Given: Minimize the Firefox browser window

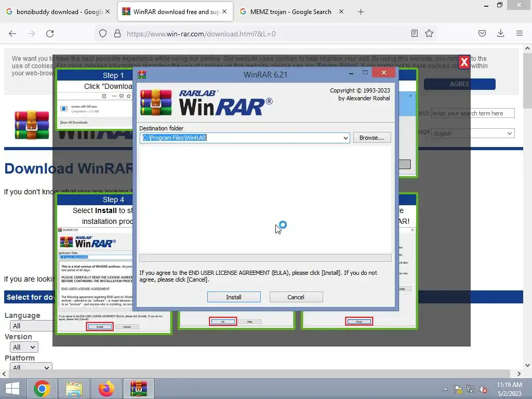Looking at the screenshot, I should pyautogui.click(x=486, y=5).
